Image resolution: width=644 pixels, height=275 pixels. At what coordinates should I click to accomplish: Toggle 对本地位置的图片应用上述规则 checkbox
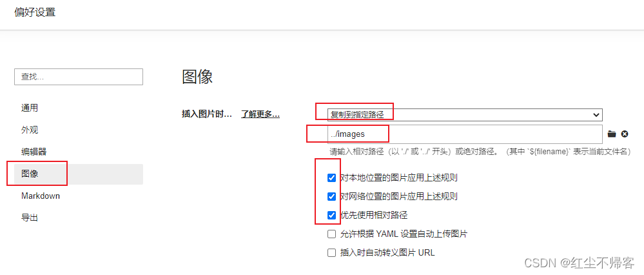(x=331, y=178)
